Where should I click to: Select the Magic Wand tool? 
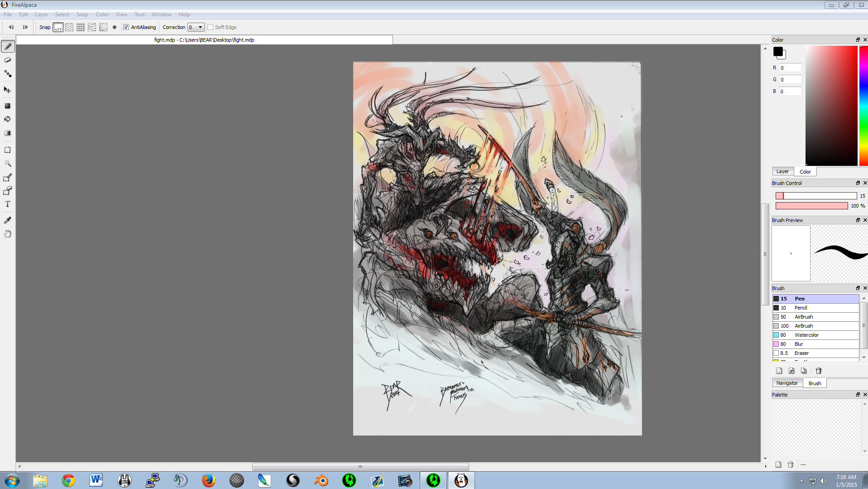8,163
